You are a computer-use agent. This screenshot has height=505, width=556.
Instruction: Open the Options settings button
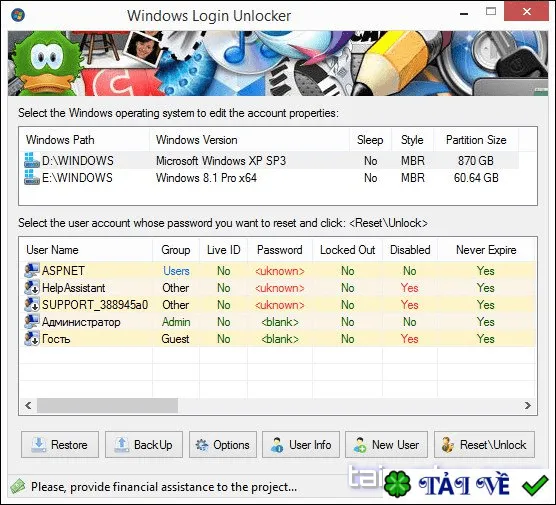coord(223,444)
